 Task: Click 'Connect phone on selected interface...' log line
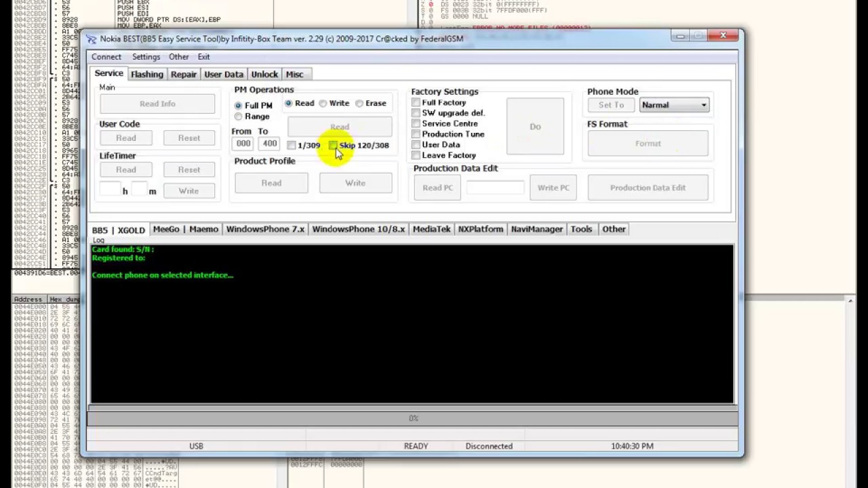[x=163, y=275]
